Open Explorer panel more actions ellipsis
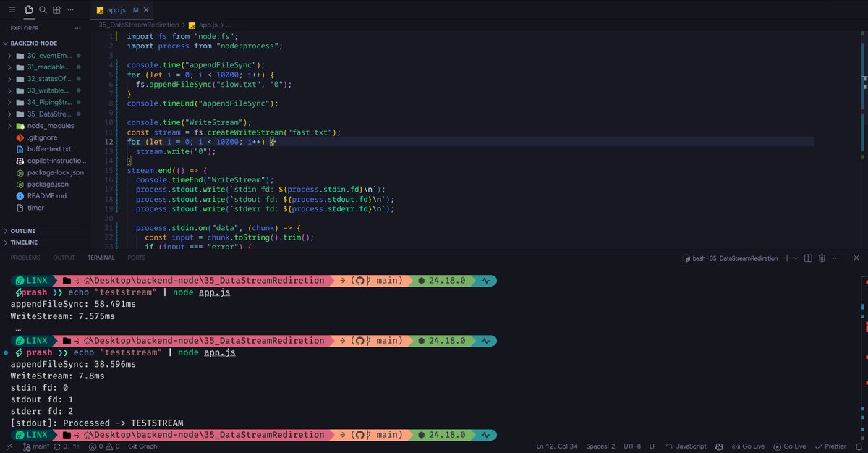868x453 pixels. coord(80,28)
